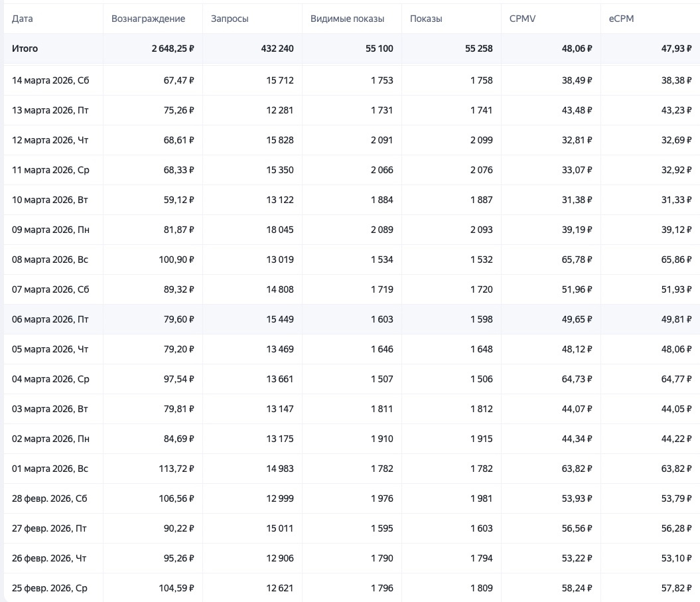Select the 01 марта 2026, Вс date cell
The width and height of the screenshot is (700, 602).
(x=50, y=469)
